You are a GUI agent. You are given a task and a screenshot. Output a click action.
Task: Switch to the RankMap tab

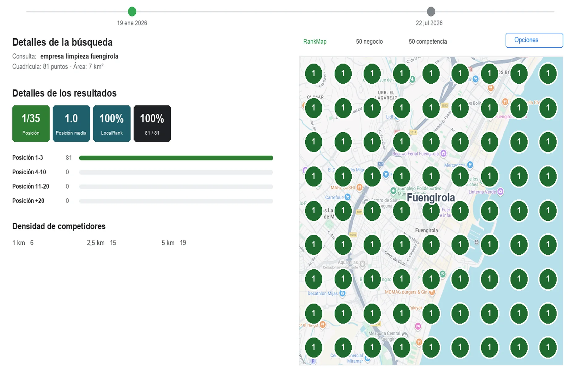pyautogui.click(x=315, y=42)
